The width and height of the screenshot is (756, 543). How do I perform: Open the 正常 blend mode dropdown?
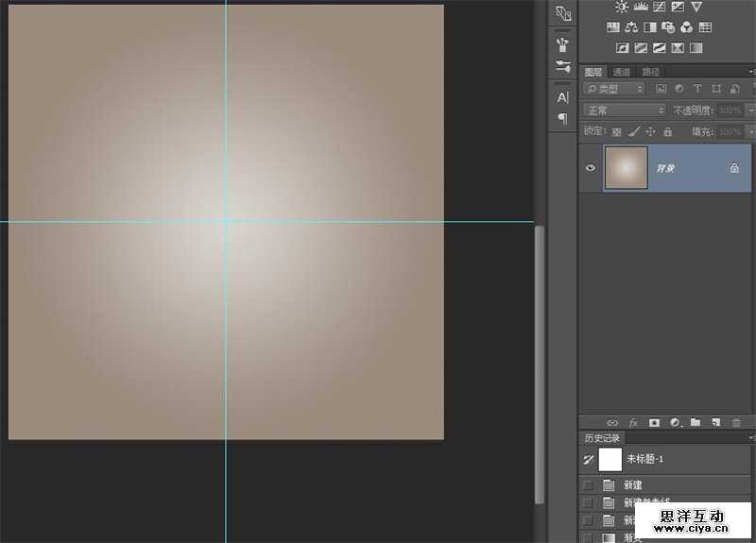(x=624, y=110)
